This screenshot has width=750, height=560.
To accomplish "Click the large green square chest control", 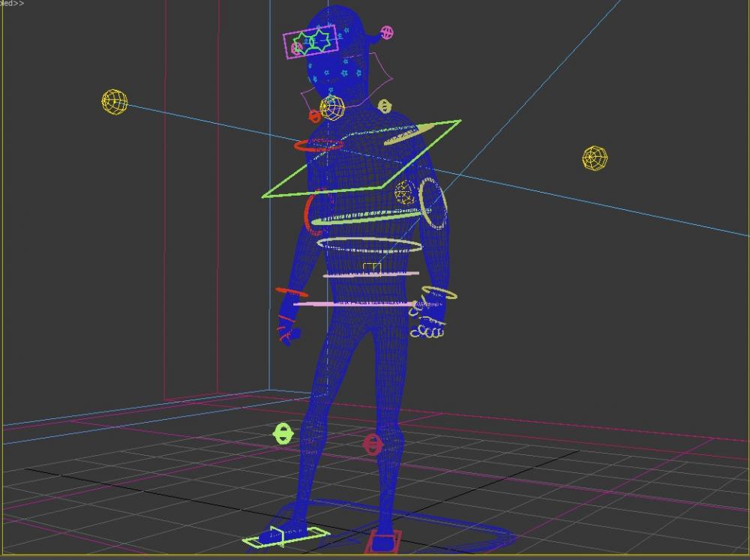I will tap(361, 159).
